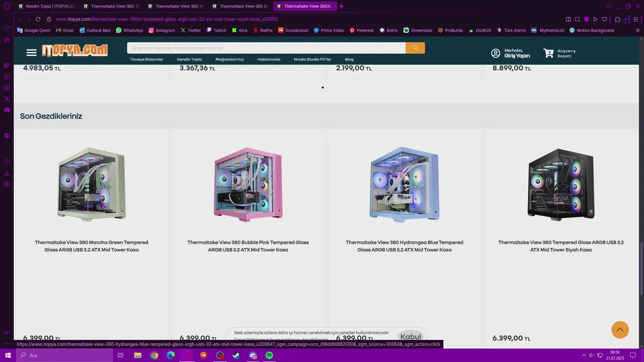The width and height of the screenshot is (644, 362).
Task: Open Discord from the Opera sidebar
Action: pos(7,110)
